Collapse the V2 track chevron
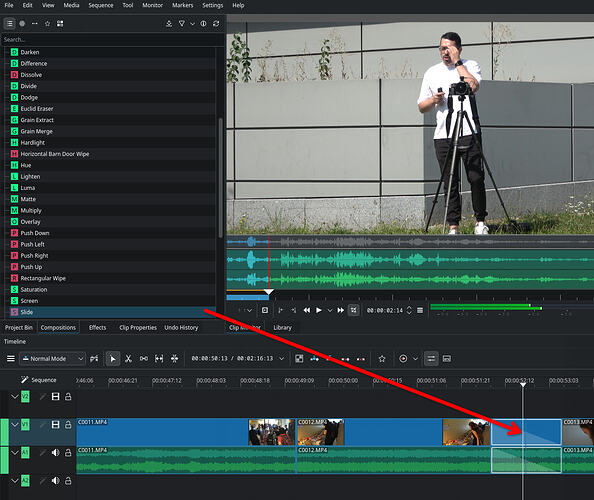This screenshot has width=594, height=500. 14,397
